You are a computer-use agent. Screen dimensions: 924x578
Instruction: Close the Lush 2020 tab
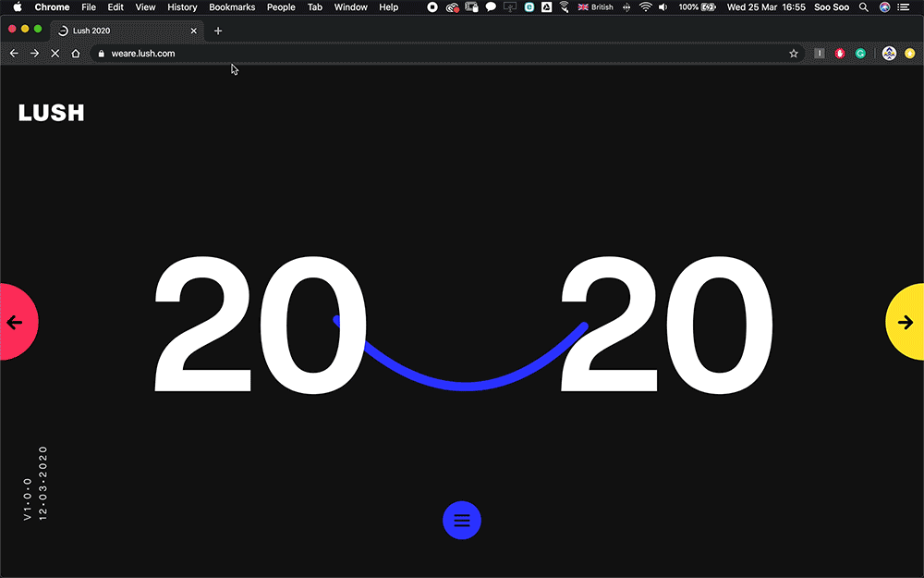click(194, 31)
